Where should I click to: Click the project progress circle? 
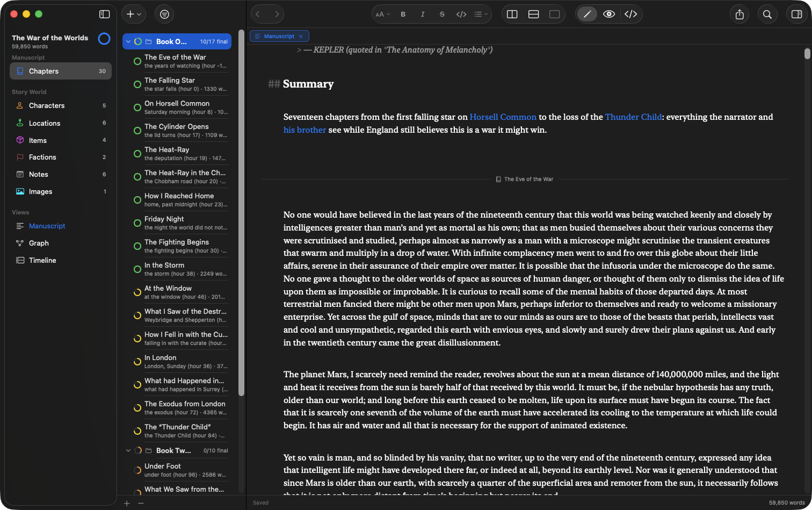(104, 39)
